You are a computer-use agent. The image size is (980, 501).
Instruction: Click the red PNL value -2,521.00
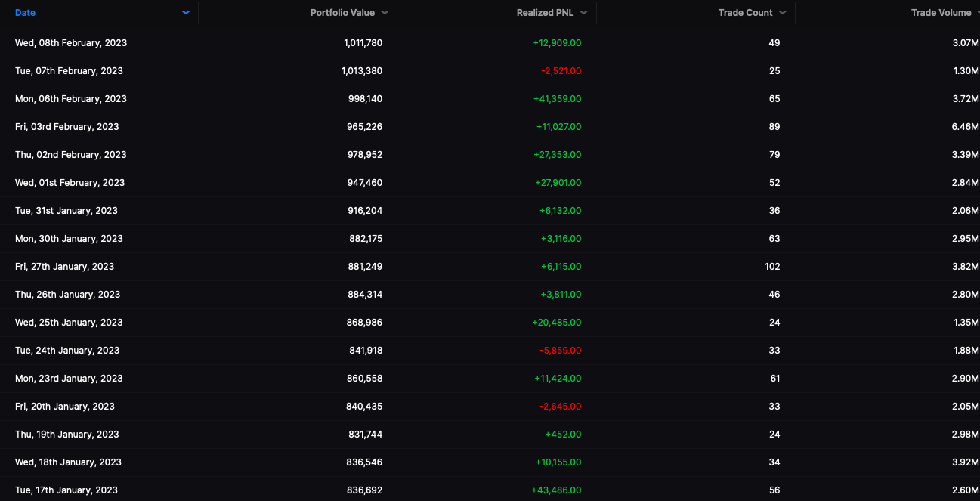[x=561, y=71]
